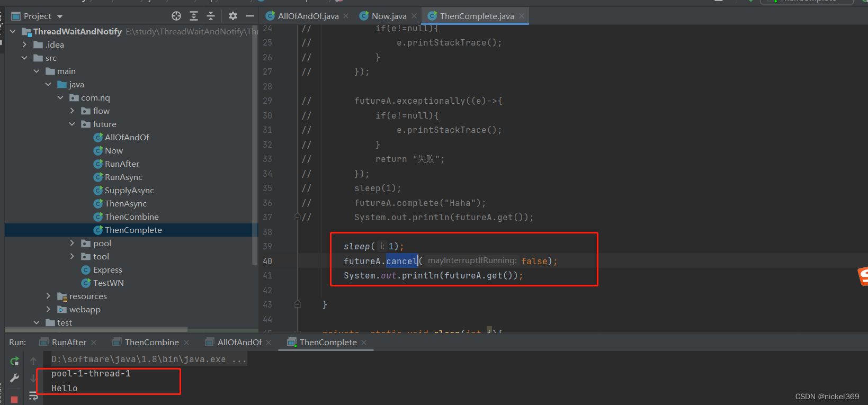Click the locate/select opened file target icon
This screenshot has width=868, height=405.
click(x=176, y=16)
